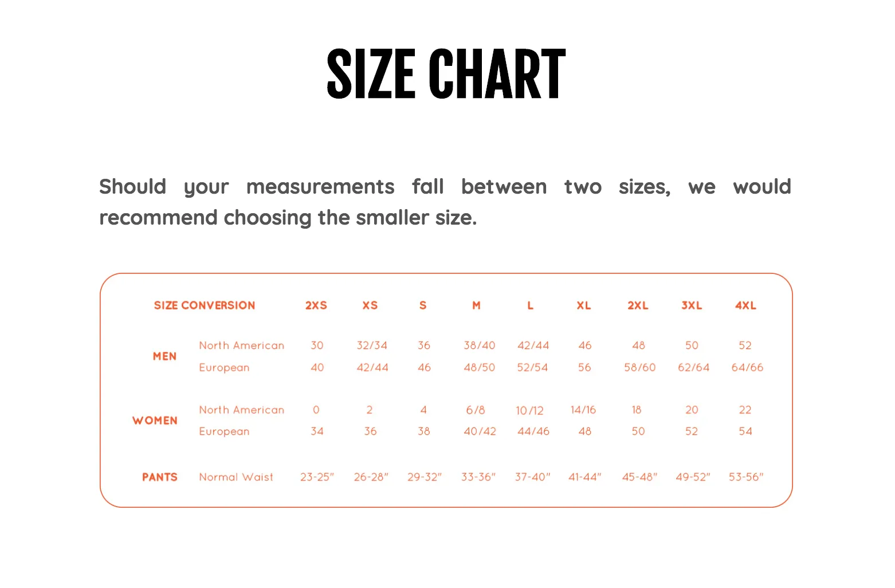Click the Normal Waist label
This screenshot has height=588, width=895.
236,477
